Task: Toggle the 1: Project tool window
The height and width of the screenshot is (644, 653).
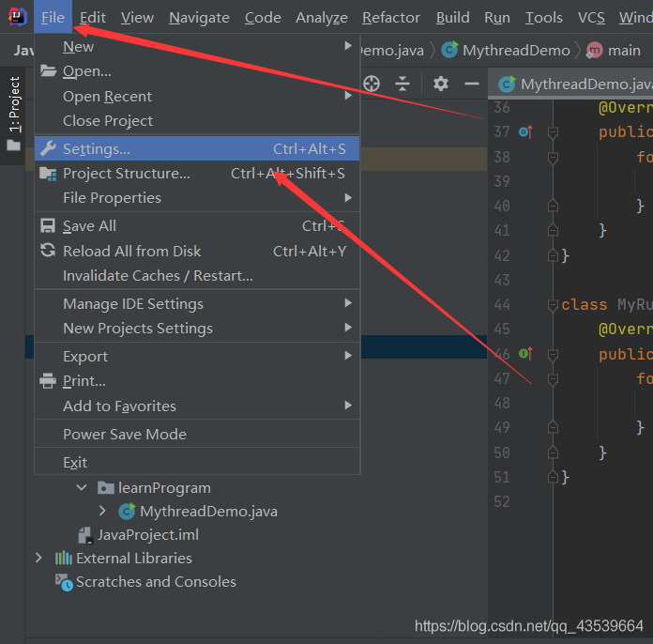Action: pos(13,114)
